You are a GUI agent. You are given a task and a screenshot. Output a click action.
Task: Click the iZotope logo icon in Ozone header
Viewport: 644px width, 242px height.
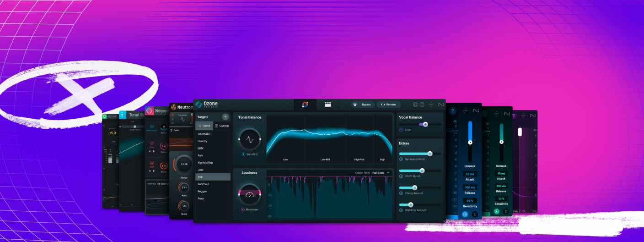[431, 104]
